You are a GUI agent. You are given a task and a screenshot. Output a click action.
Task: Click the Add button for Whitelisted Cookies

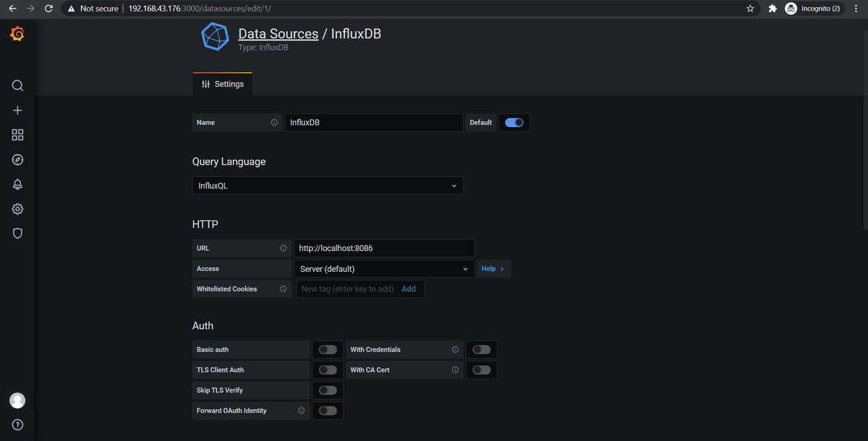click(x=409, y=288)
